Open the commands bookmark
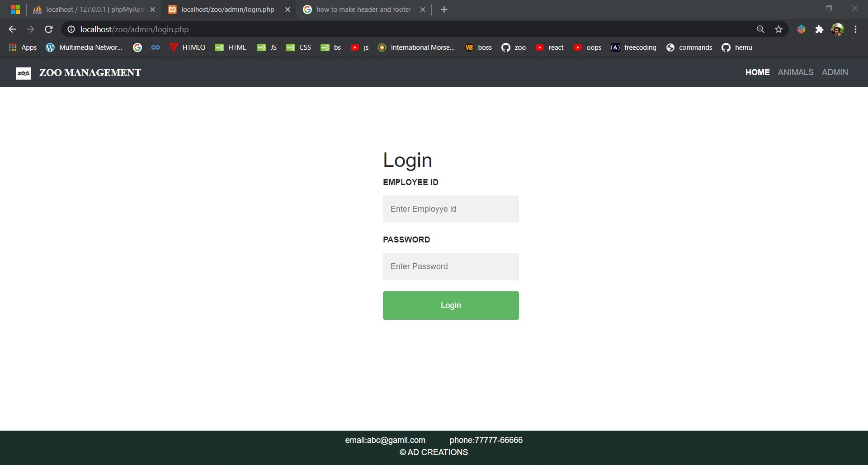Image resolution: width=868 pixels, height=465 pixels. (696, 47)
